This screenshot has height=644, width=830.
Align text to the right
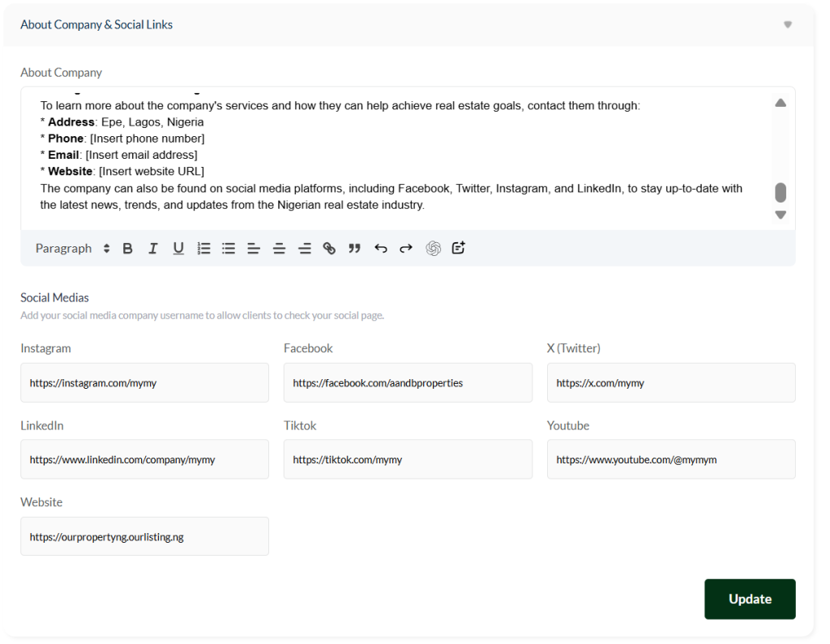coord(305,249)
